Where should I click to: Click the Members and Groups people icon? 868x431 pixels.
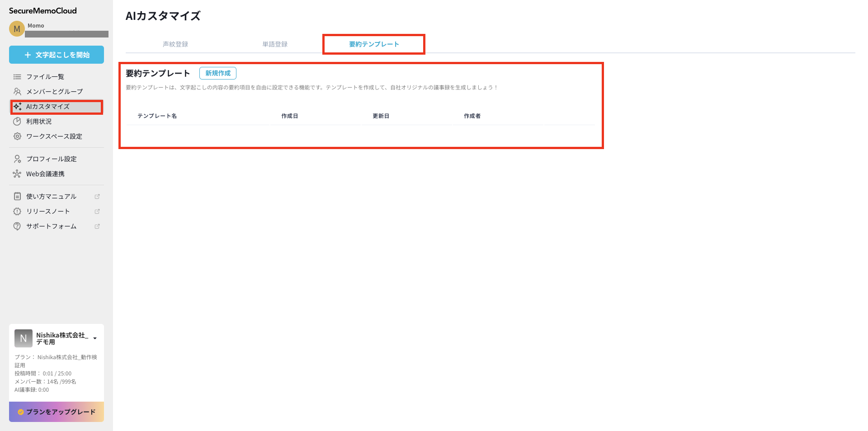tap(17, 92)
